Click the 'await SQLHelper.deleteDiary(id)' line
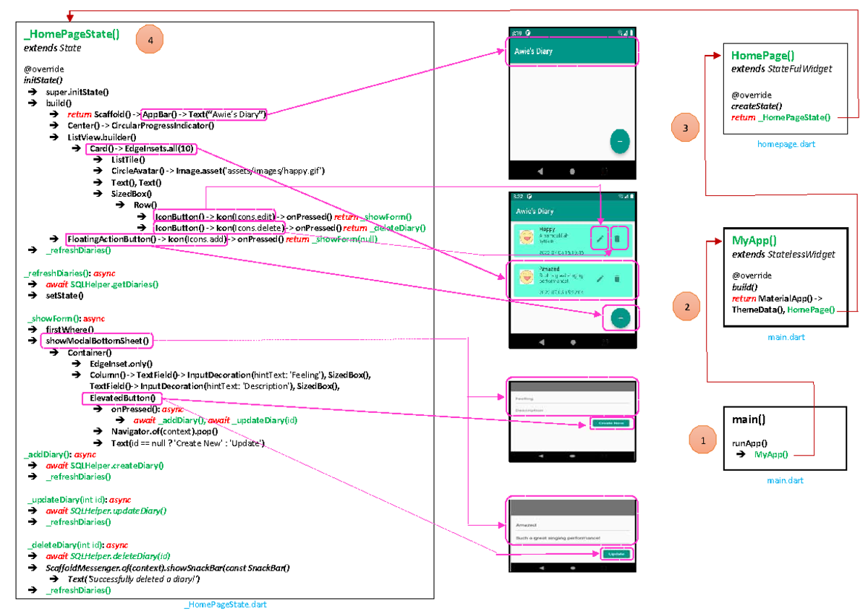The height and width of the screenshot is (614, 868). [x=108, y=556]
